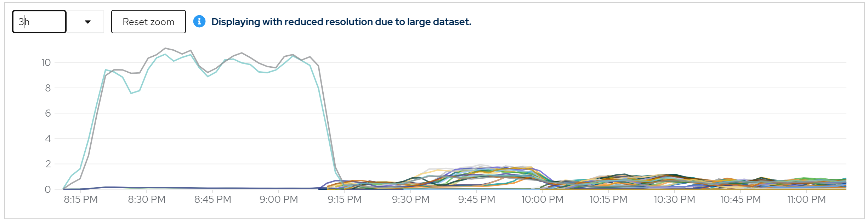This screenshot has height=223, width=868.
Task: Click the 8:15 PM x-axis label
Action: tap(81, 200)
